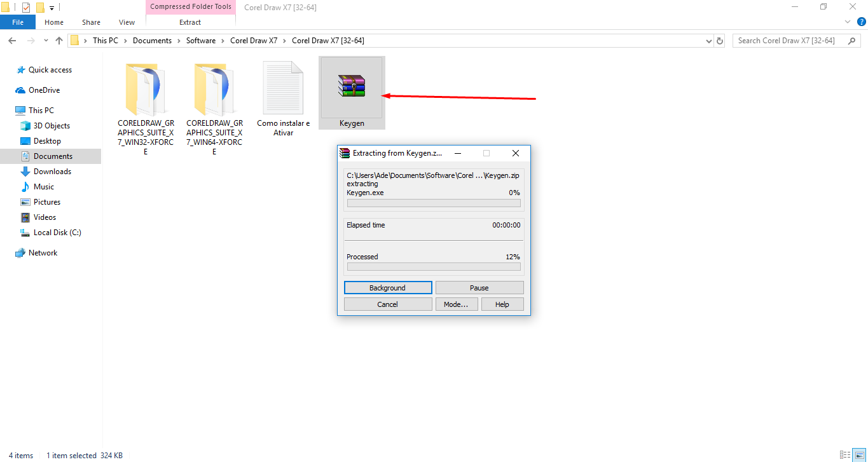The width and height of the screenshot is (868, 462).
Task: Select the Compressed Folder Tools tab
Action: pyautogui.click(x=191, y=7)
